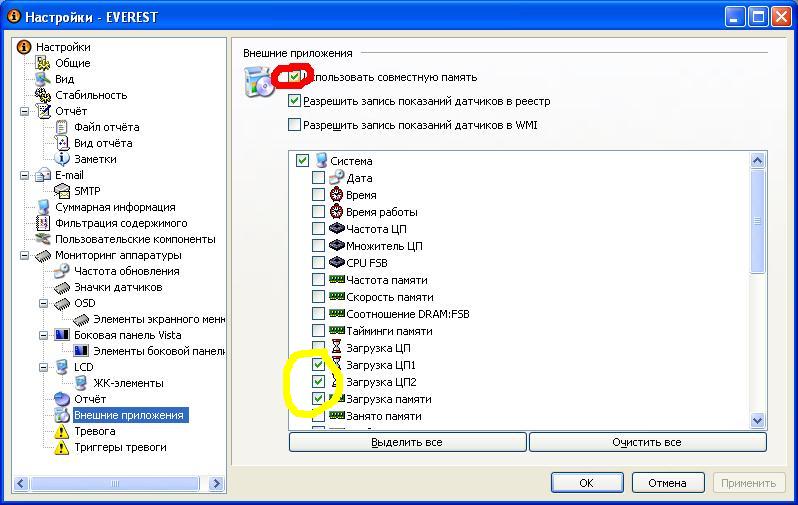This screenshot has height=505, width=798.
Task: Click the Вид отчёта icon
Action: coord(62,143)
